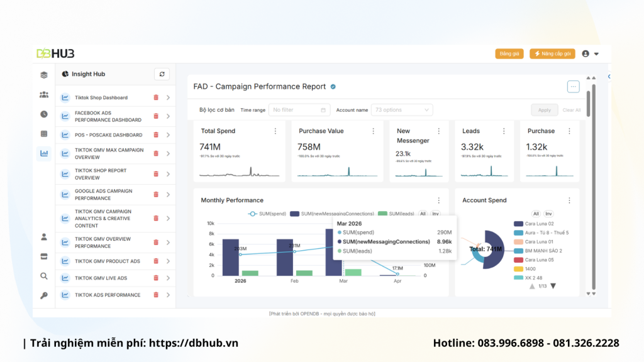Select All in Account Spend legend
644x362 pixels.
point(536,214)
